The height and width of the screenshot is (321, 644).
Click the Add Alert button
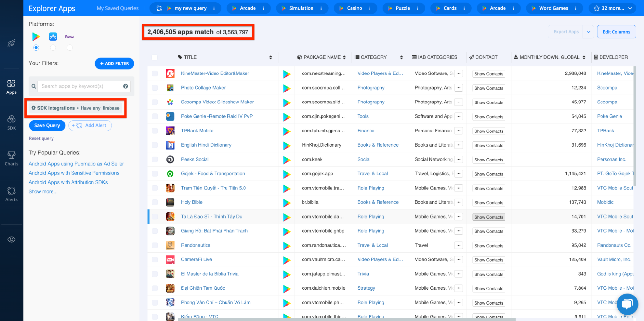(x=90, y=125)
